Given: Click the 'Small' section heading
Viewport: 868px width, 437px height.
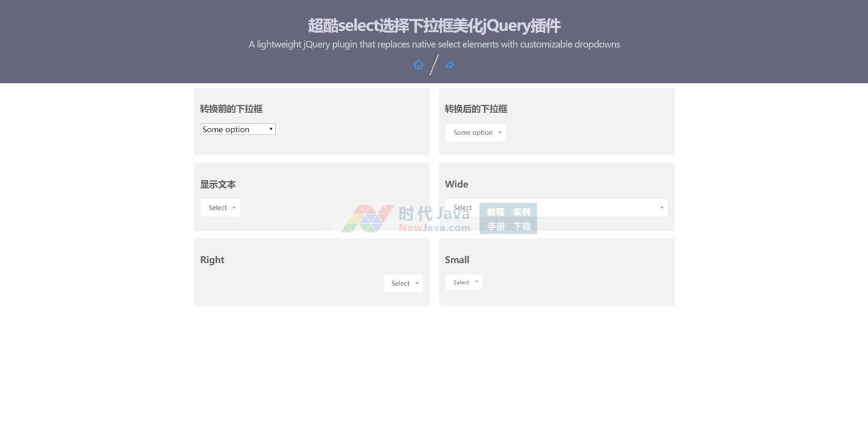Looking at the screenshot, I should coord(457,260).
